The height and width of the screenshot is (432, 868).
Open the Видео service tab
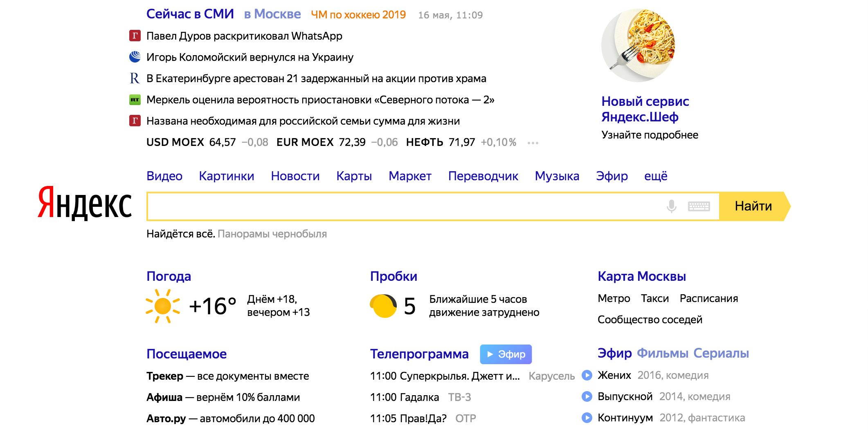[164, 176]
